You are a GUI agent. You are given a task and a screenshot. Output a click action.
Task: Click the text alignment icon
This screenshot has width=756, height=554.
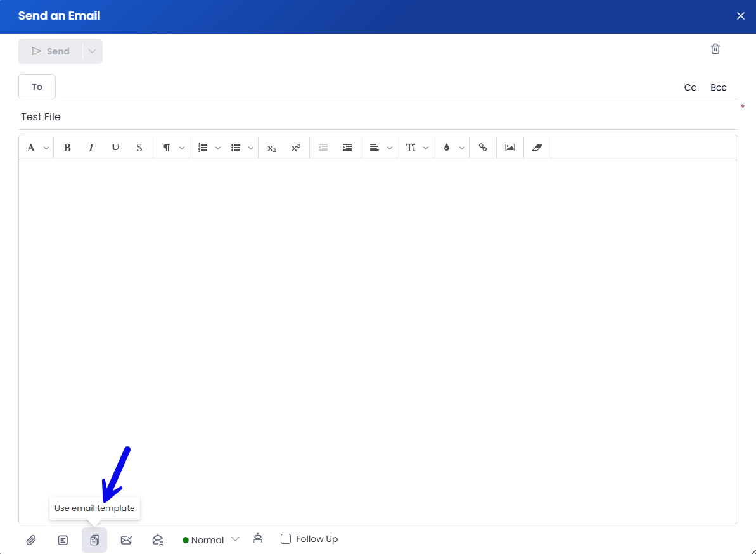click(x=374, y=148)
